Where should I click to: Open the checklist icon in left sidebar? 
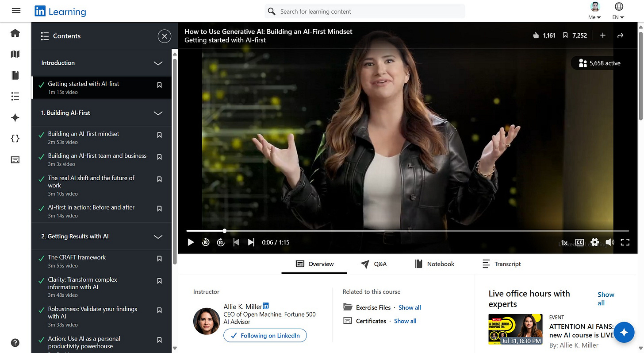point(15,96)
